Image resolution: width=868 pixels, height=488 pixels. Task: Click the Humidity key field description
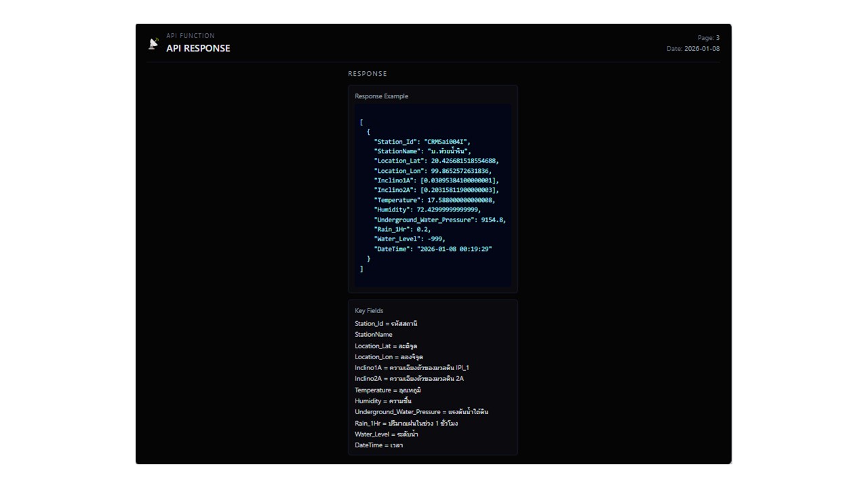coord(383,401)
